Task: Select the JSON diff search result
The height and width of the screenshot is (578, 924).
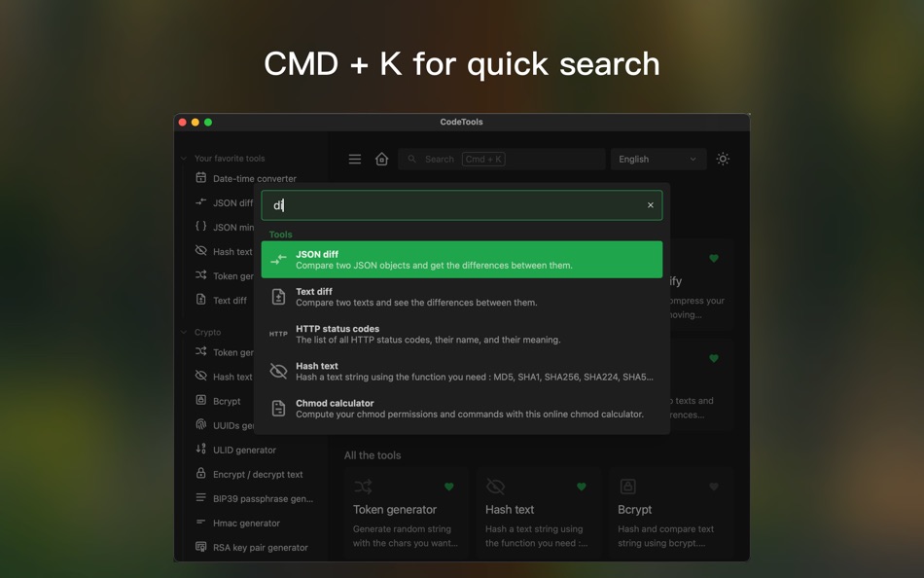Action: (462, 260)
